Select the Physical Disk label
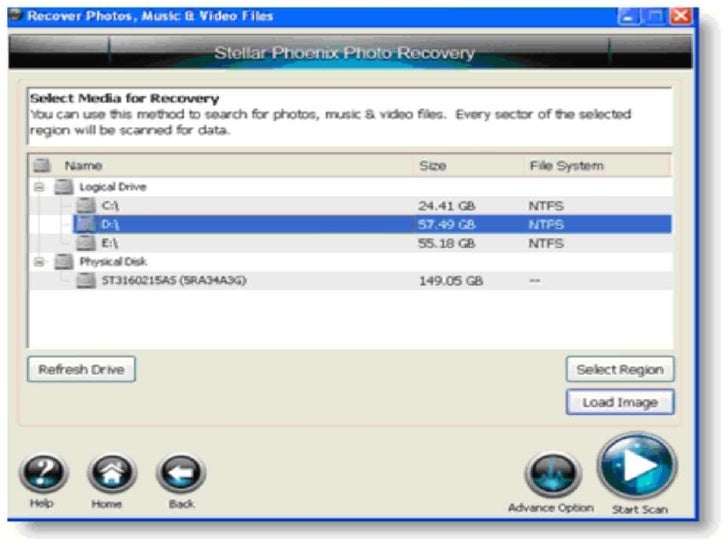The width and height of the screenshot is (728, 546). click(113, 262)
